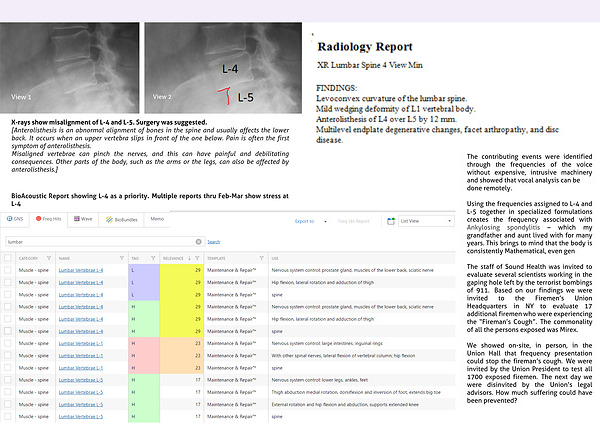Open the Template column filter
600x424 pixels.
(260, 257)
